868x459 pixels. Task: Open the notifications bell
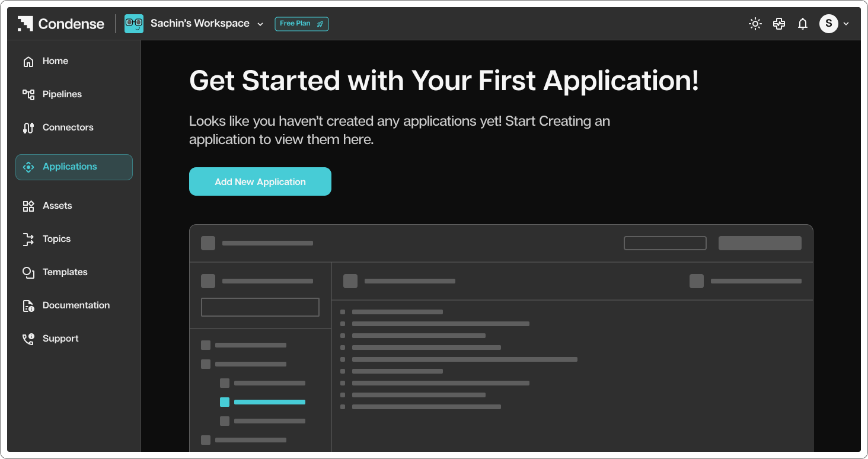tap(803, 24)
